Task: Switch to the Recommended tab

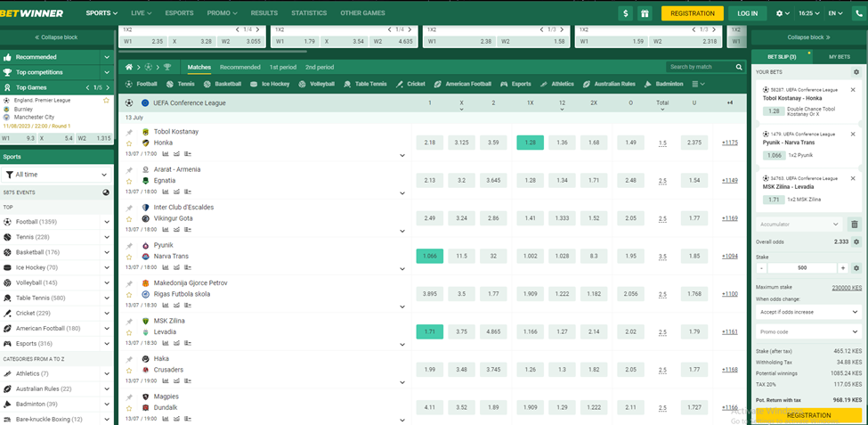Action: coord(240,67)
